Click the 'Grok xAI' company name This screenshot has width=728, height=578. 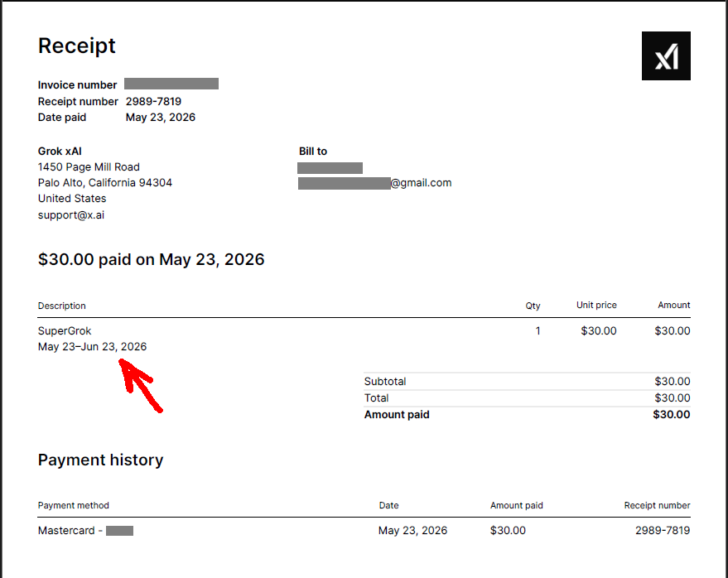pyautogui.click(x=60, y=152)
